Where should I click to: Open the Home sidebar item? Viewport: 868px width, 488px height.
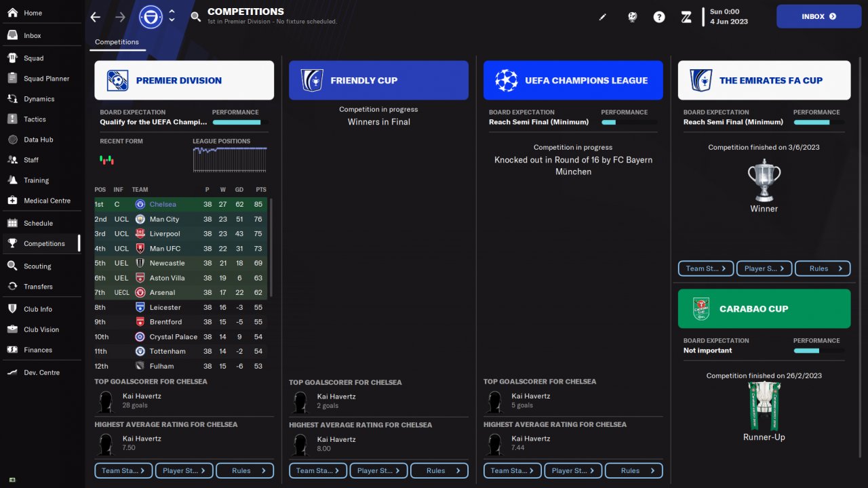(41, 13)
